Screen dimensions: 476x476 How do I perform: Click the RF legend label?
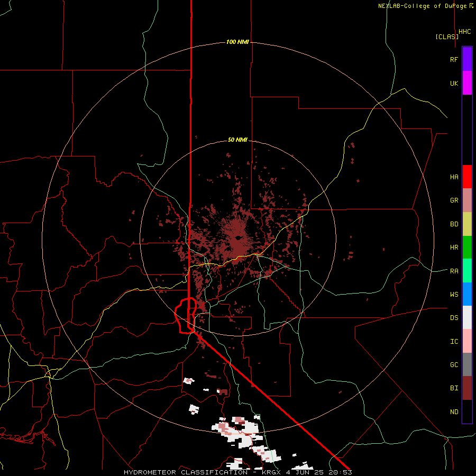pyautogui.click(x=454, y=59)
